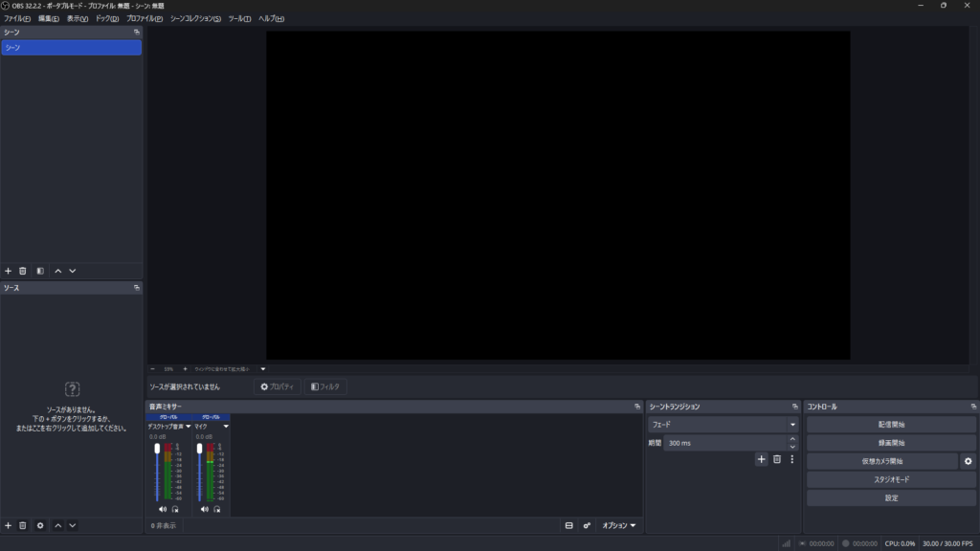Mute デスクトップ音声 speaker icon

pos(163,509)
